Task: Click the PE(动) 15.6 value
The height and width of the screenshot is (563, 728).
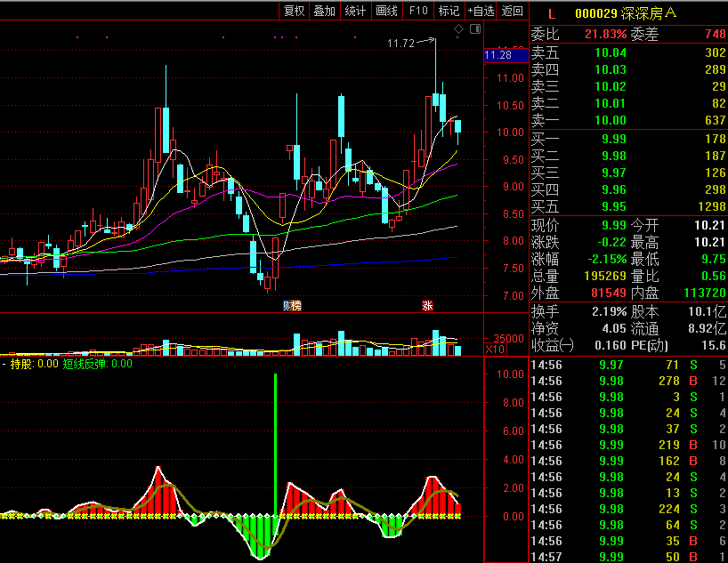Action: point(716,345)
